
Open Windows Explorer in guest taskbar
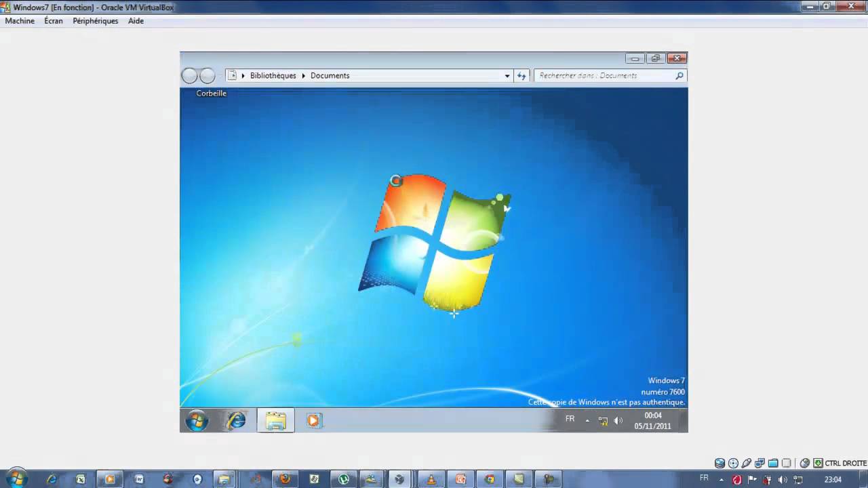point(275,420)
